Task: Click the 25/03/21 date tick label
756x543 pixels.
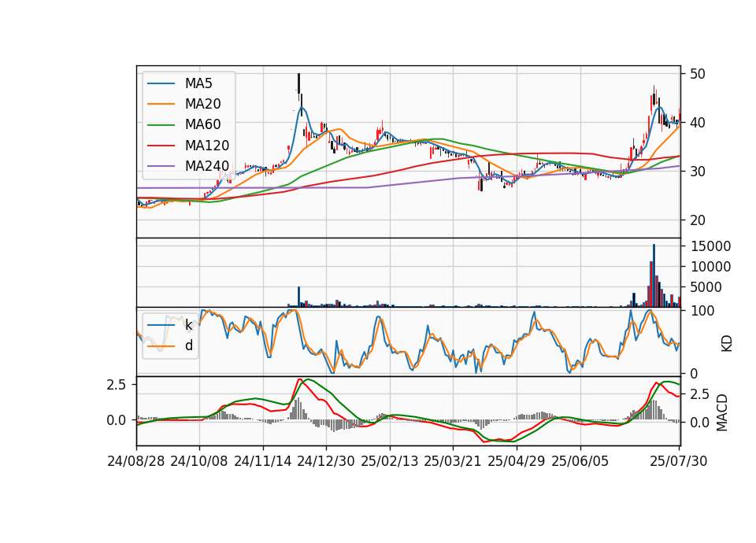Action: coord(453,462)
